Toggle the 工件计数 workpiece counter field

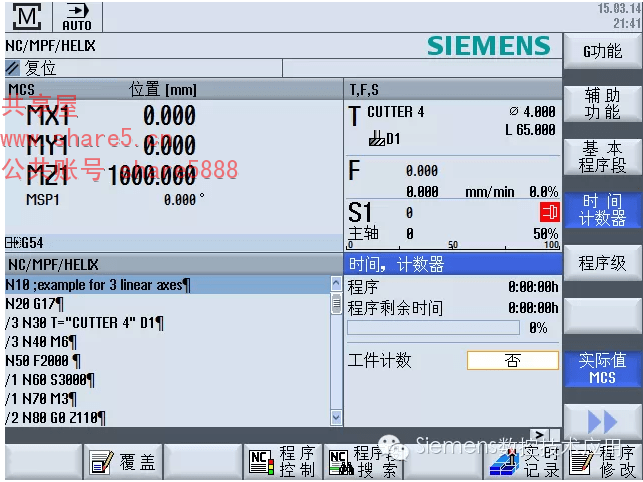pos(512,361)
